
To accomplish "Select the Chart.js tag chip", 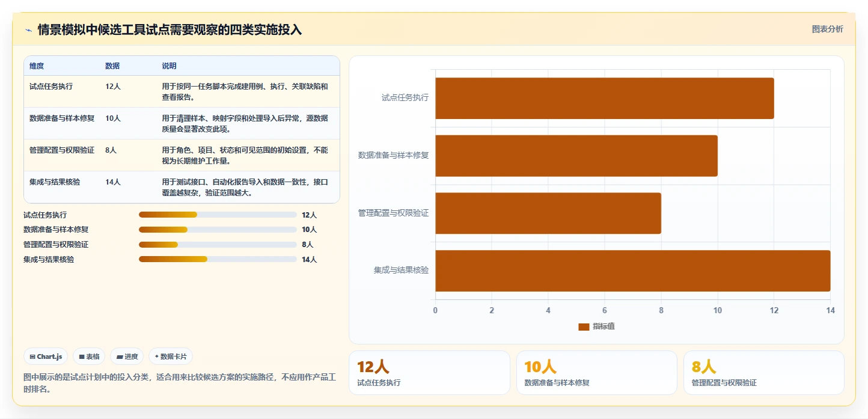I will (x=46, y=356).
